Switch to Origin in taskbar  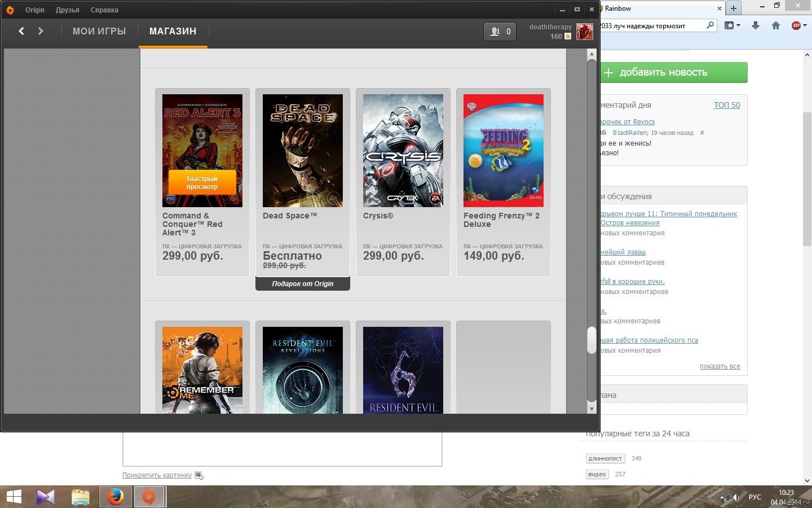(149, 497)
